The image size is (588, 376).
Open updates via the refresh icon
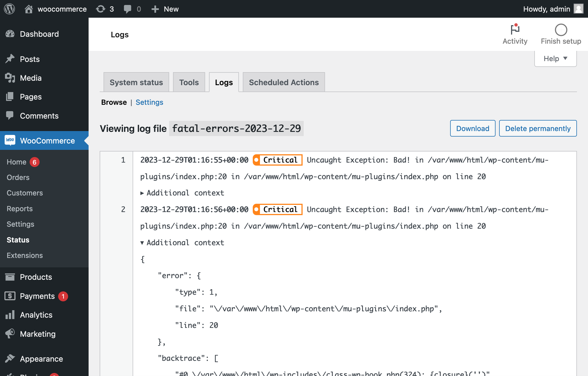pyautogui.click(x=100, y=9)
